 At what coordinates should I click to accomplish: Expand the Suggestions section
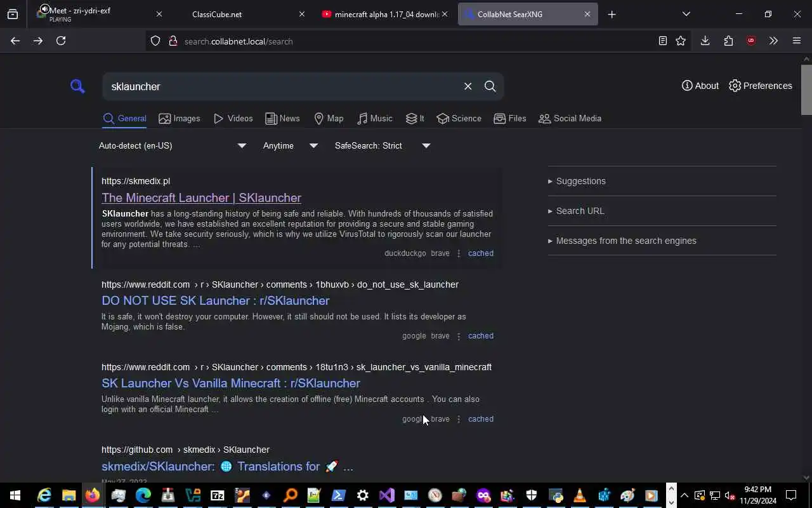(577, 181)
